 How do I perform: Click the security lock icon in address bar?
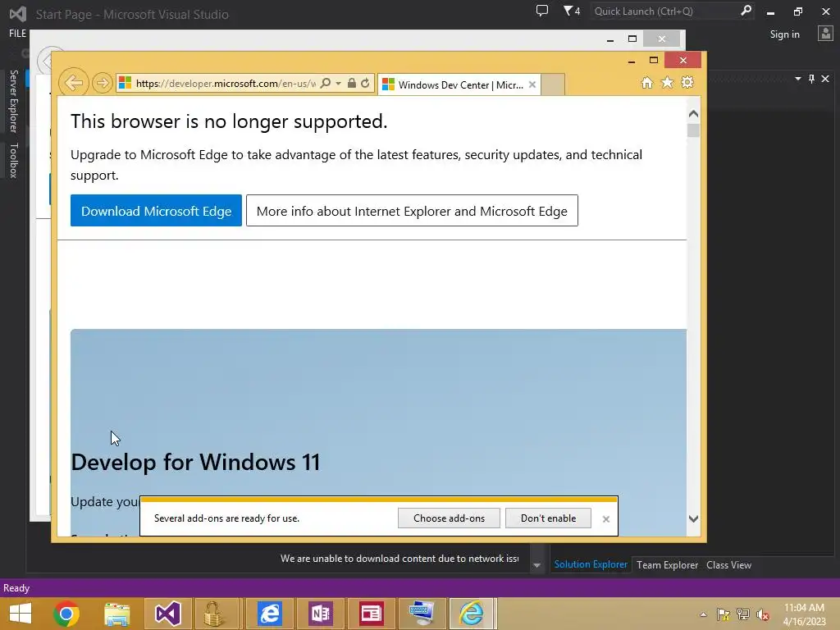point(351,83)
